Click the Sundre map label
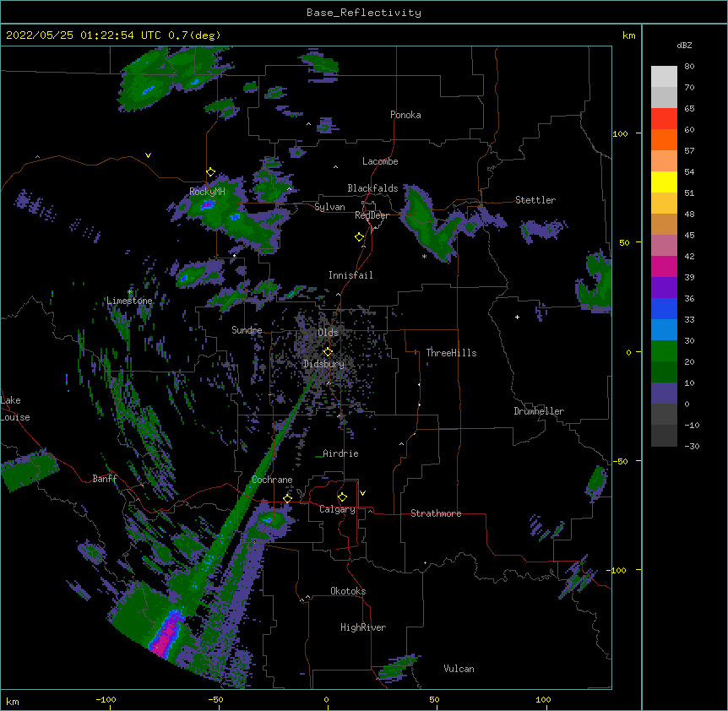Image resolution: width=728 pixels, height=711 pixels. point(247,330)
